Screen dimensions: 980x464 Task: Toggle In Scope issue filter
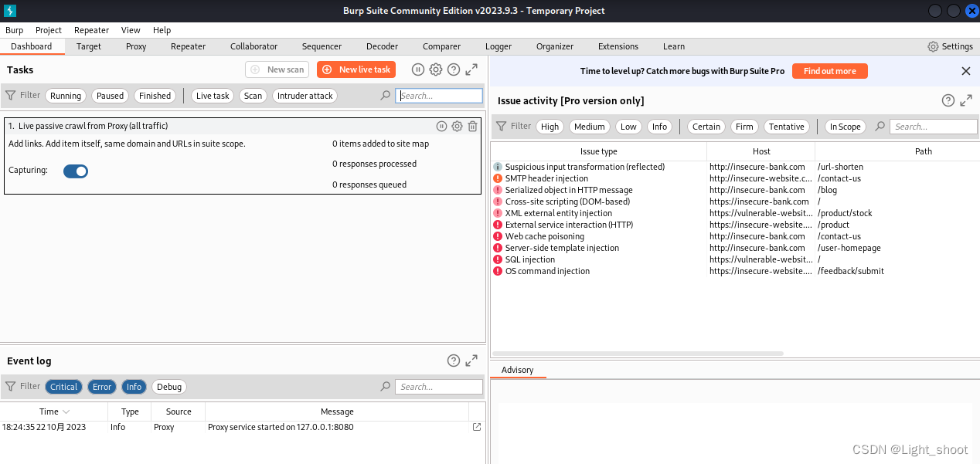coord(845,127)
